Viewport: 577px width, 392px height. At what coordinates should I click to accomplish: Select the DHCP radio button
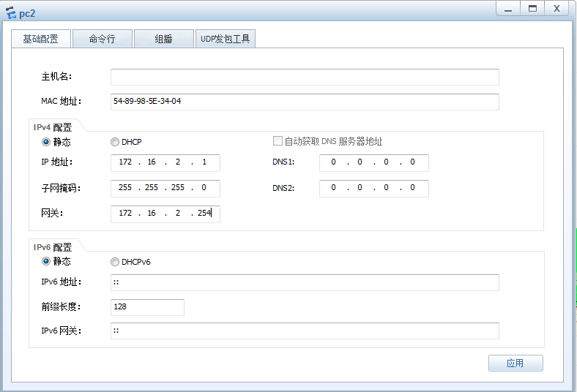115,142
